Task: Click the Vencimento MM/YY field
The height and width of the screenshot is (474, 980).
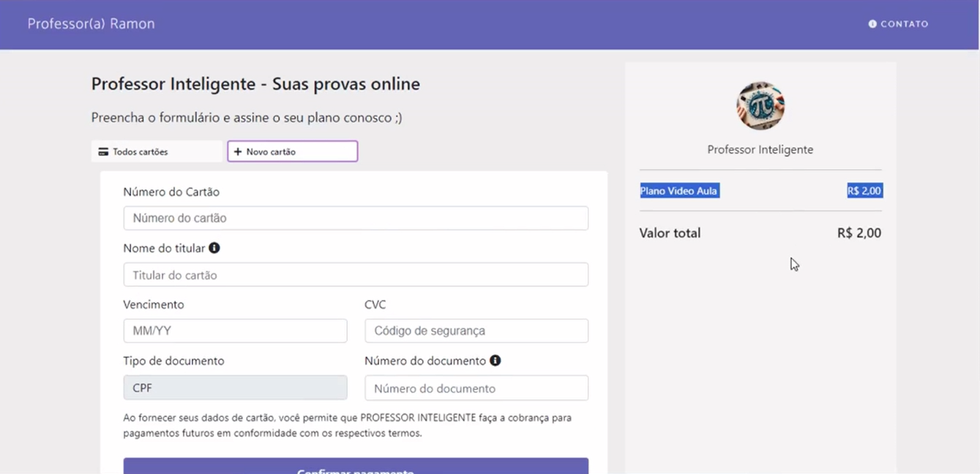Action: [235, 330]
